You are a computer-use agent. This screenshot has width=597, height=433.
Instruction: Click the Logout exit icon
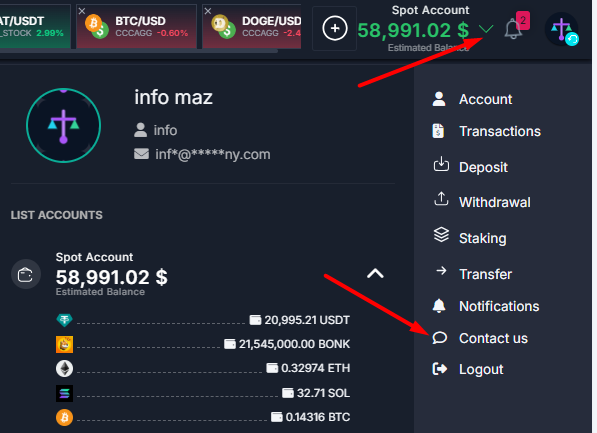pyautogui.click(x=440, y=369)
